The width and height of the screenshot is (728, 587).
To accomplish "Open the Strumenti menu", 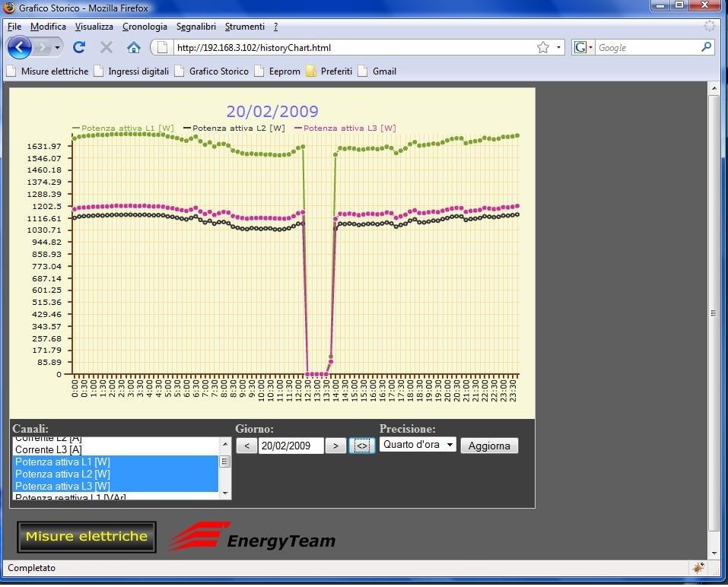I will tap(244, 27).
